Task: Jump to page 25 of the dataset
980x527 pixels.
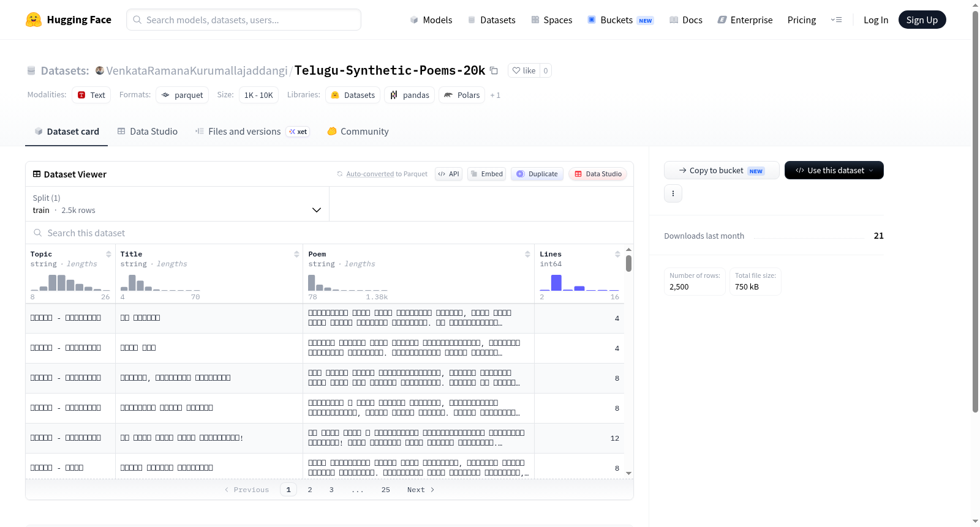Action: coord(386,490)
